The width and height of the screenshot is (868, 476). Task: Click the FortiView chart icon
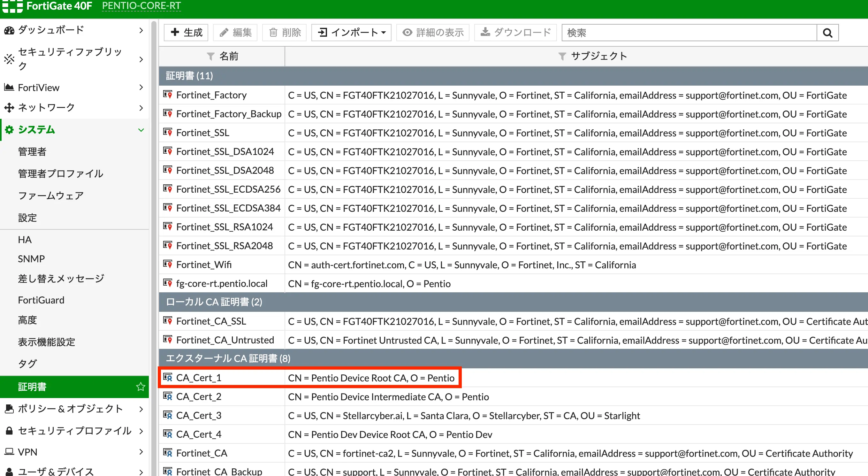coord(9,87)
